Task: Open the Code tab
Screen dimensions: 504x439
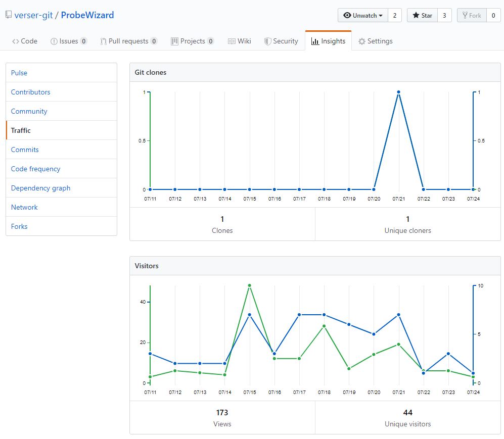Action: [x=25, y=41]
